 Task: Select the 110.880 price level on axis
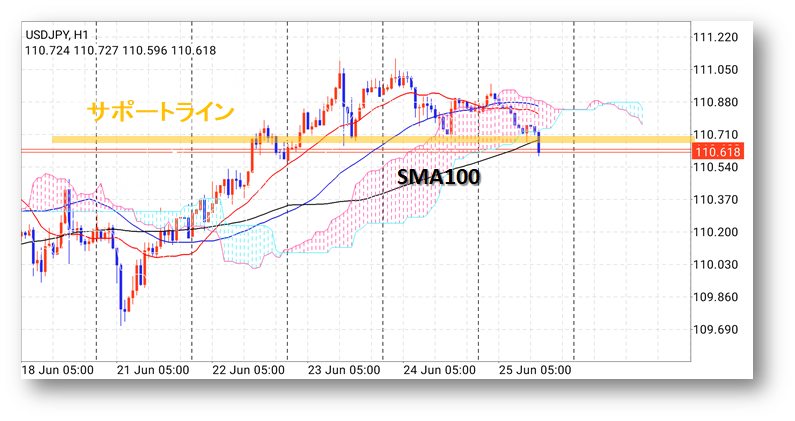pos(720,102)
